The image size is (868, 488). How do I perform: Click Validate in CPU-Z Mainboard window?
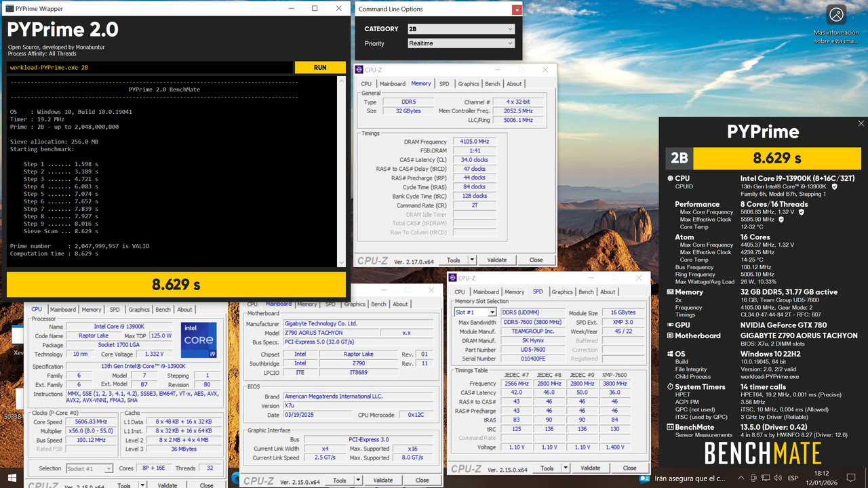[383, 480]
